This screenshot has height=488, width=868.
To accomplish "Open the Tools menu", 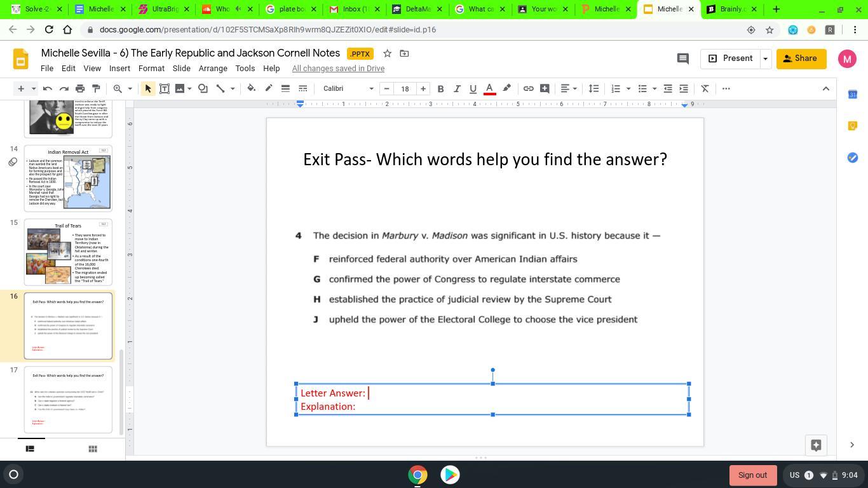I will [x=245, y=69].
